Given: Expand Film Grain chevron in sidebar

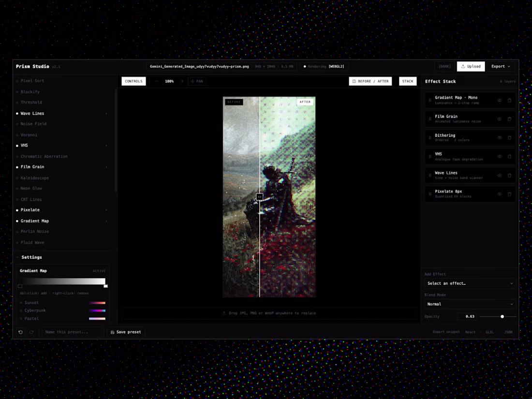Looking at the screenshot, I should coord(106,167).
